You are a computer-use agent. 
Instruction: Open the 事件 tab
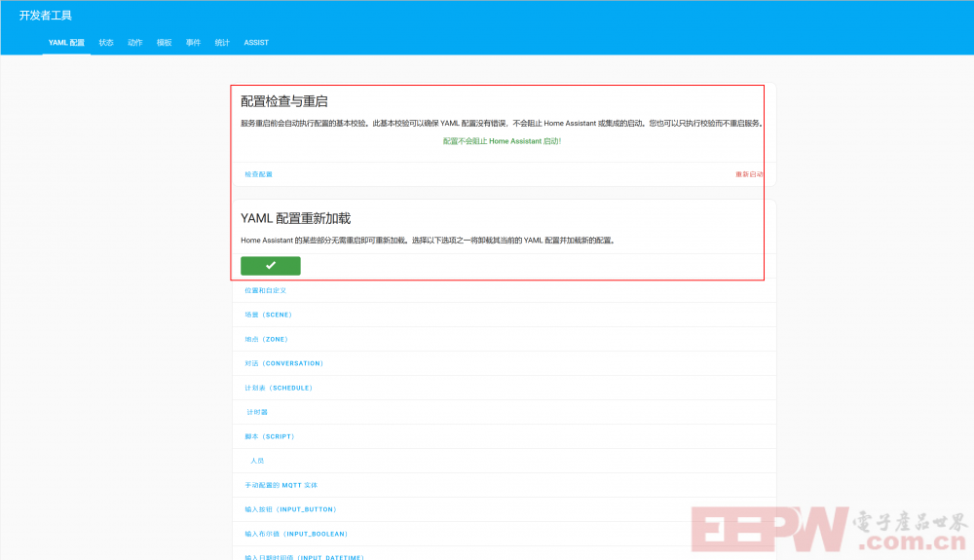(x=193, y=43)
